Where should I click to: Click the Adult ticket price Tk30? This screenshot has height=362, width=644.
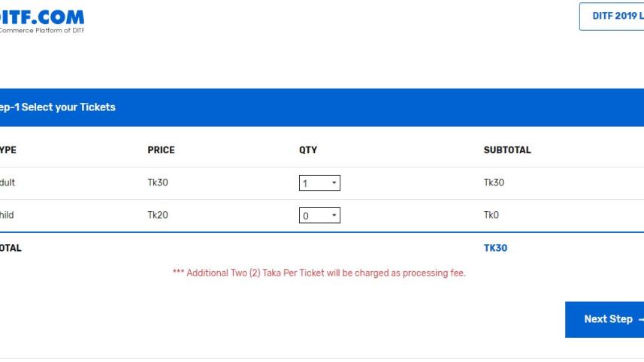click(158, 183)
